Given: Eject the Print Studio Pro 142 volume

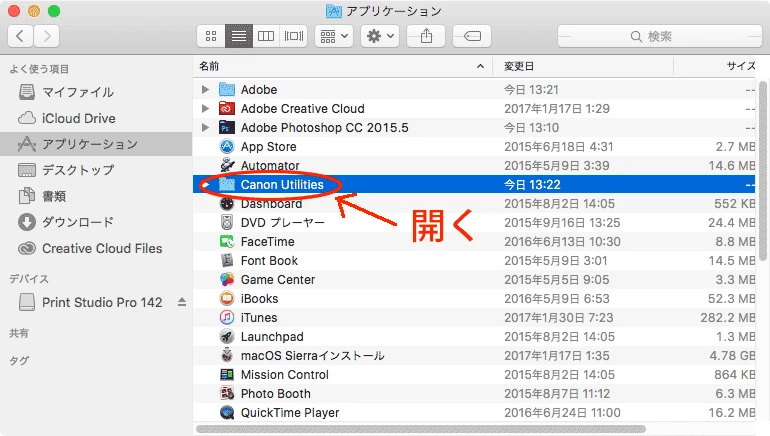Looking at the screenshot, I should (x=182, y=302).
